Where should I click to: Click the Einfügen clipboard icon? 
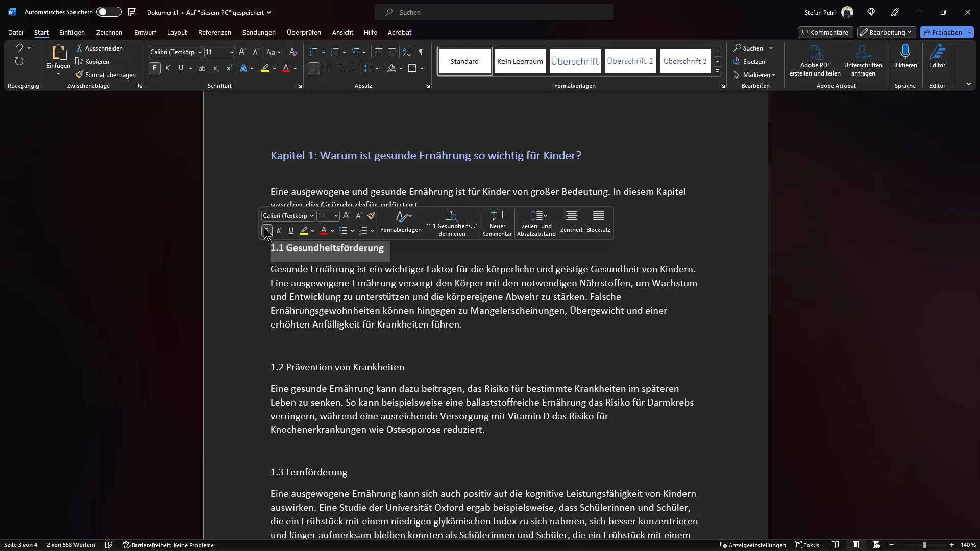pos(59,52)
